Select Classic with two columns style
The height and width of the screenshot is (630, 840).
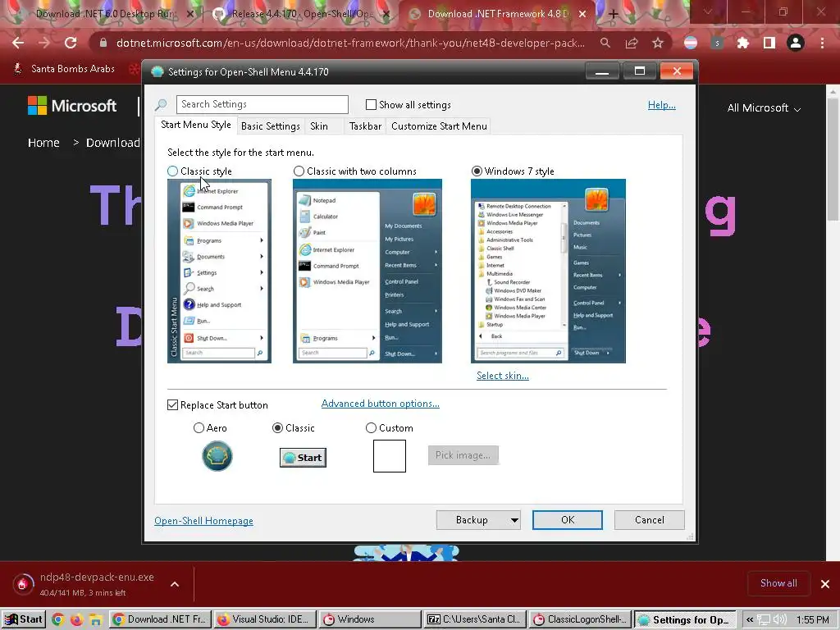click(x=299, y=171)
